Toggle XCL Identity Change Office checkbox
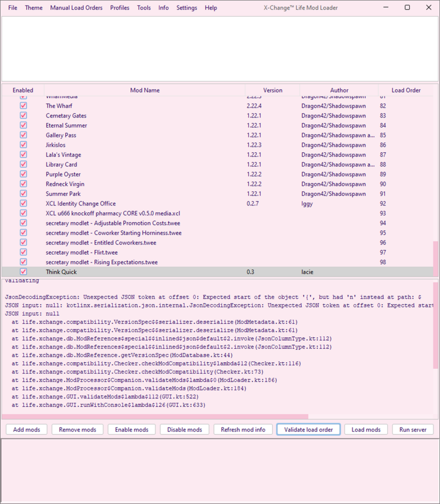Screen dimensions: 440x504 (23, 203)
